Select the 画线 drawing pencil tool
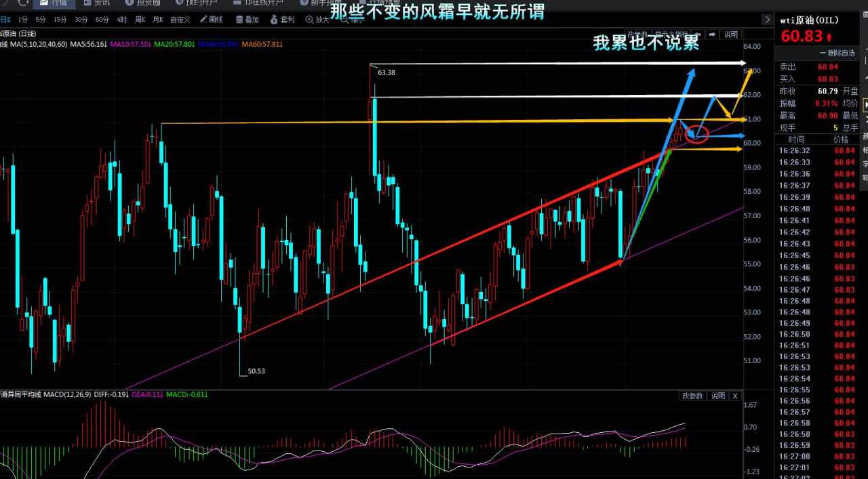The image size is (868, 479). point(211,20)
